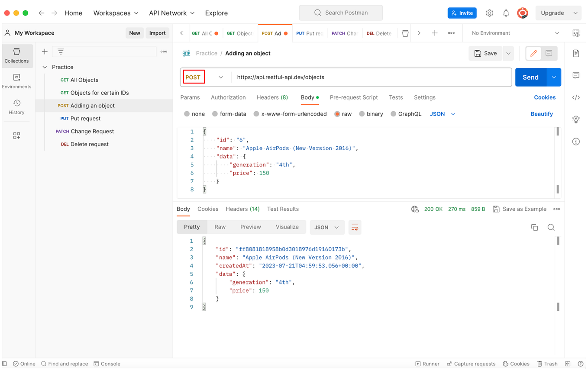The image size is (588, 371).
Task: Switch to comment mode icon
Action: pos(549,53)
